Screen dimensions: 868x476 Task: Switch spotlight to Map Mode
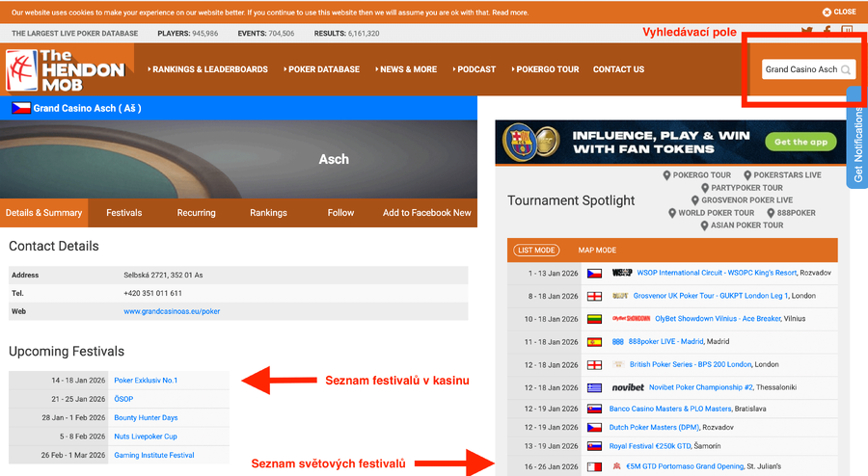pos(597,251)
